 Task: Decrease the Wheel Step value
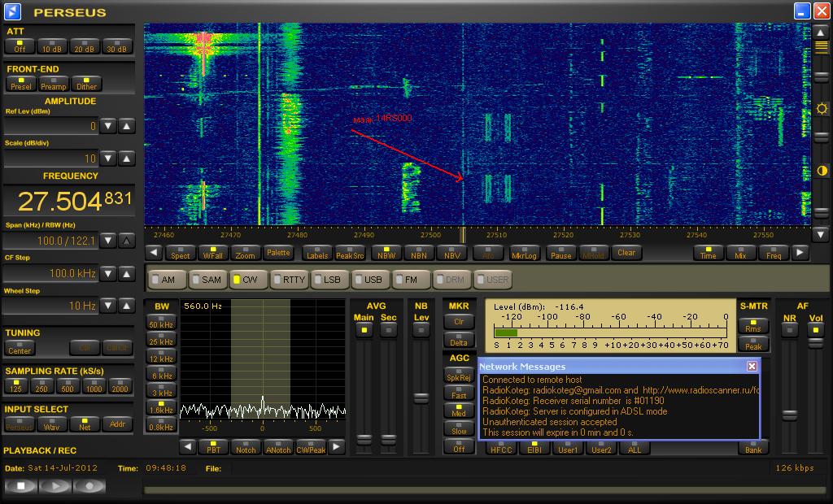(108, 306)
